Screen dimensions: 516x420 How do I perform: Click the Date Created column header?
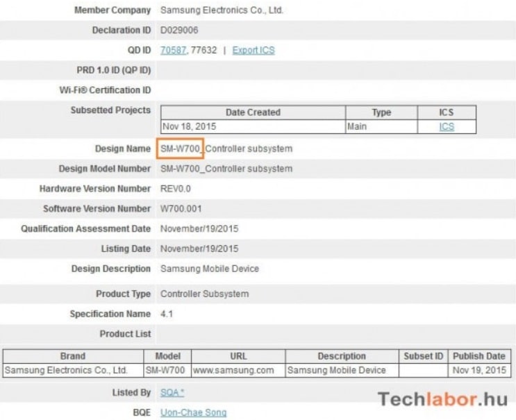[x=253, y=112]
